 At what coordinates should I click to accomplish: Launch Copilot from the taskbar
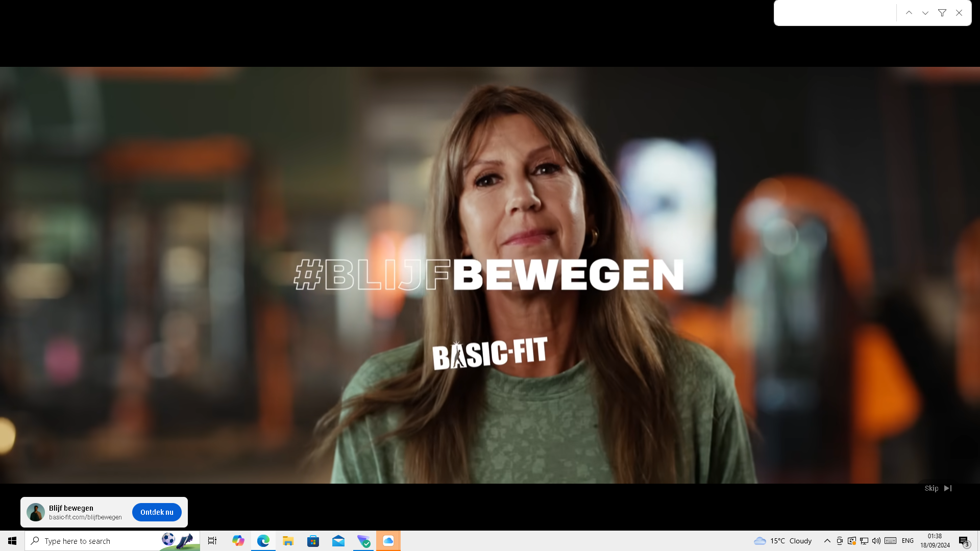click(238, 541)
